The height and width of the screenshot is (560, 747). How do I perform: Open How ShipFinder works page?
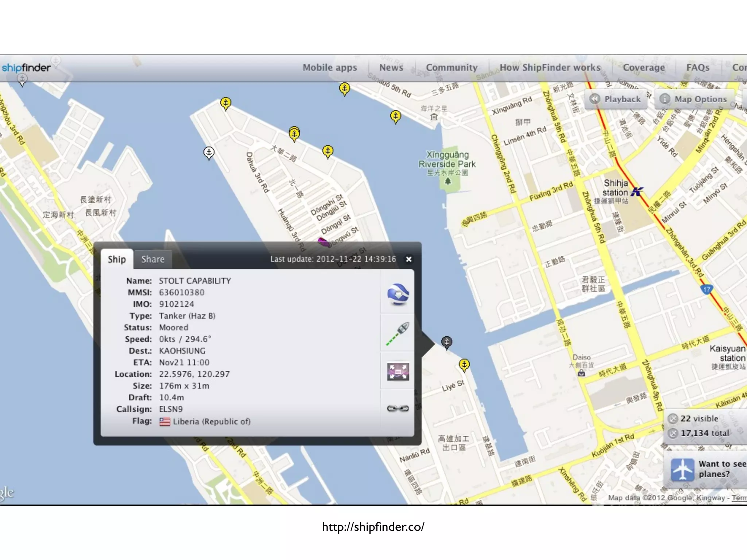[x=550, y=67]
